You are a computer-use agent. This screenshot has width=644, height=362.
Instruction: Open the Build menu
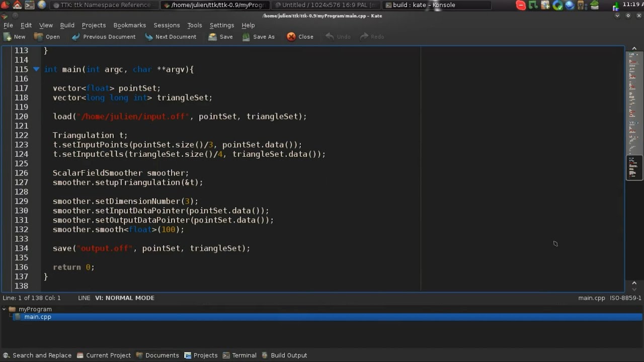tap(67, 25)
